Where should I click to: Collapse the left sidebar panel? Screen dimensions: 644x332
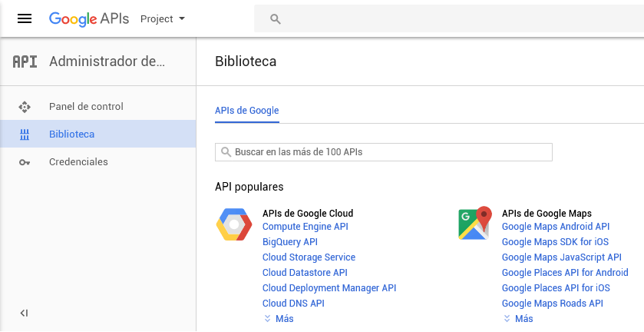(x=24, y=313)
